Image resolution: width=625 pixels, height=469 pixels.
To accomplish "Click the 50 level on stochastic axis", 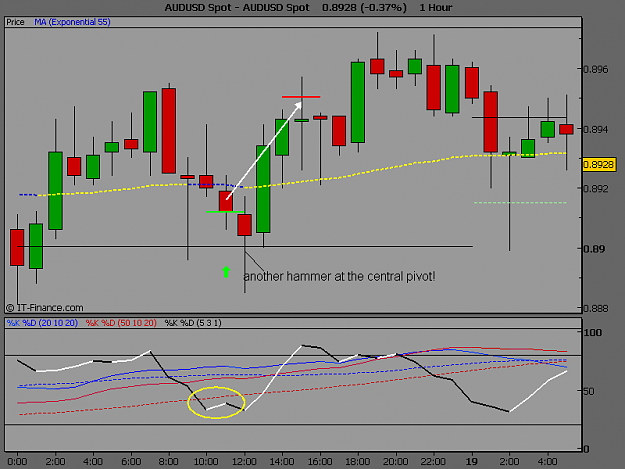I will click(589, 391).
